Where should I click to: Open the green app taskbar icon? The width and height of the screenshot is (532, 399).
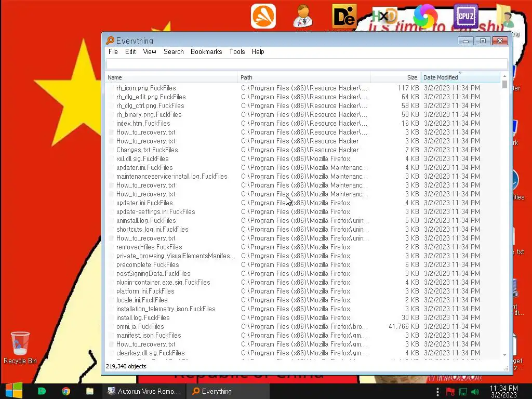click(42, 391)
